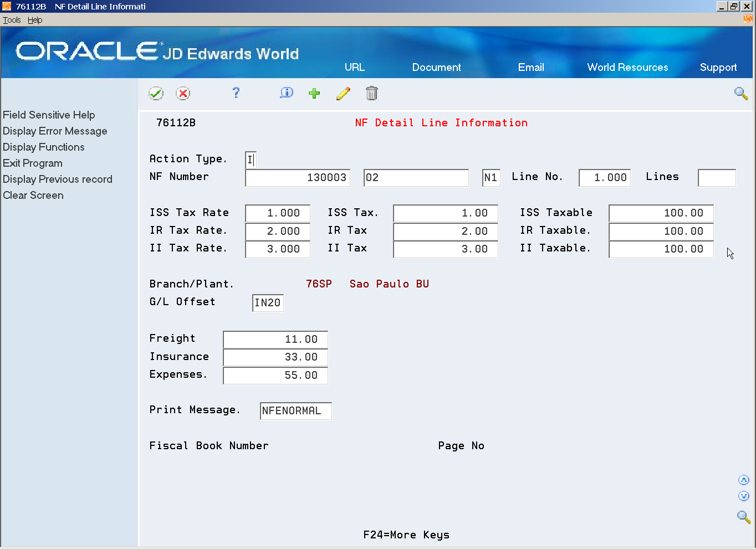
Task: Click the Fiscal Book Number label
Action: click(x=209, y=446)
